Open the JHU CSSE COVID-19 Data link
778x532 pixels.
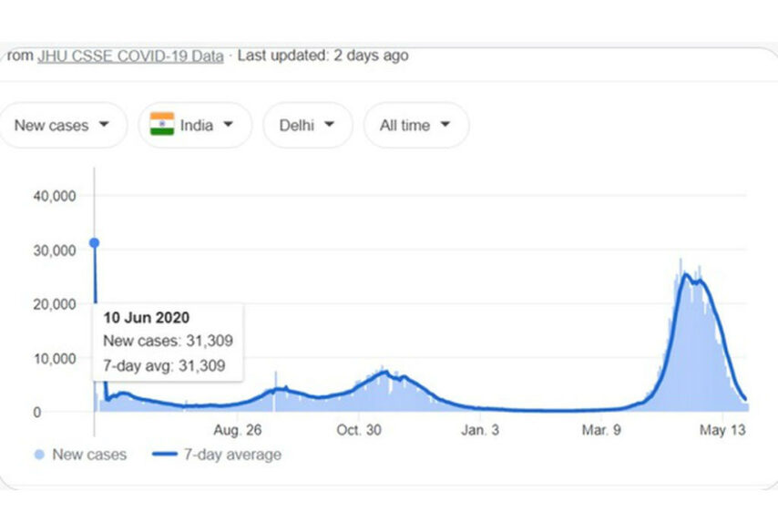(x=129, y=56)
